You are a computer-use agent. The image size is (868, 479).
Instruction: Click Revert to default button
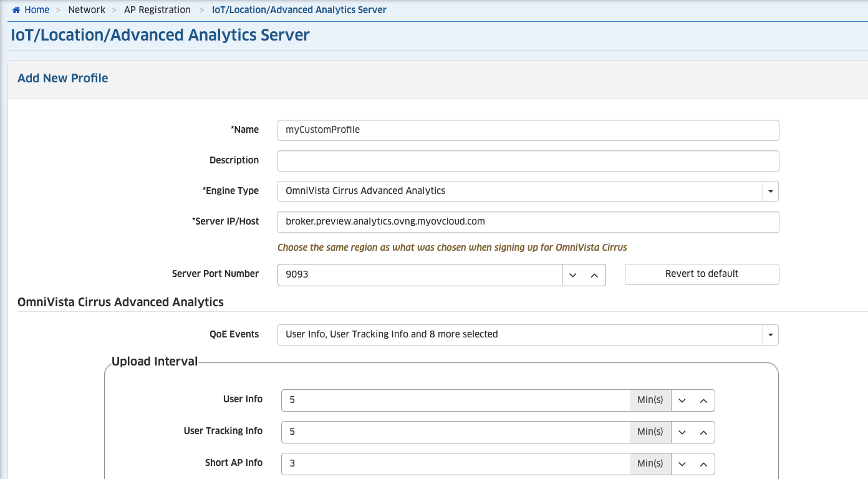702,274
